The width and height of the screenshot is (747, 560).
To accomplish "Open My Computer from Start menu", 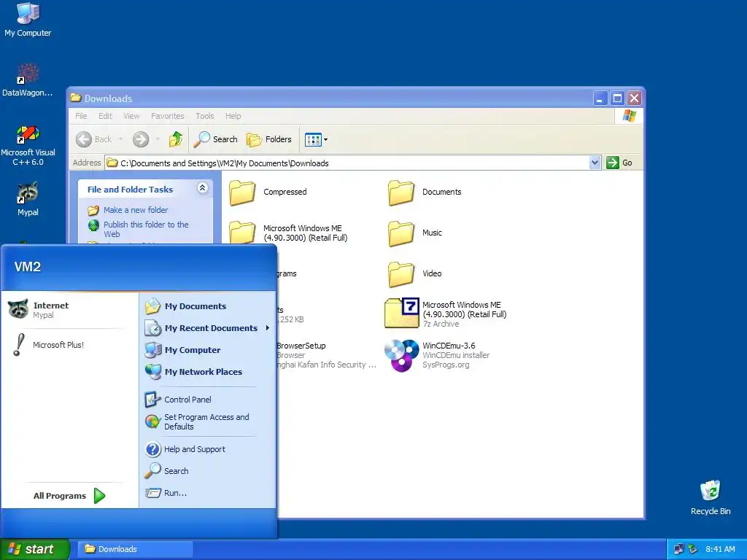I will pos(207,350).
